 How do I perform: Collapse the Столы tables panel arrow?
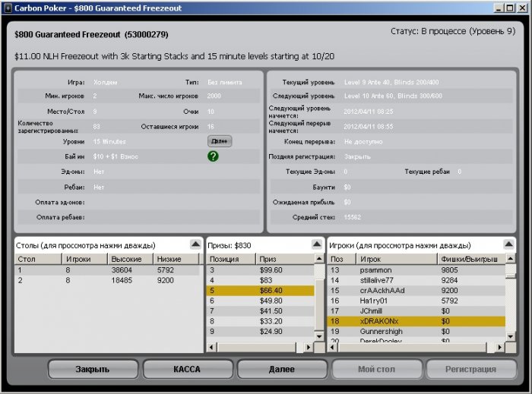195,244
